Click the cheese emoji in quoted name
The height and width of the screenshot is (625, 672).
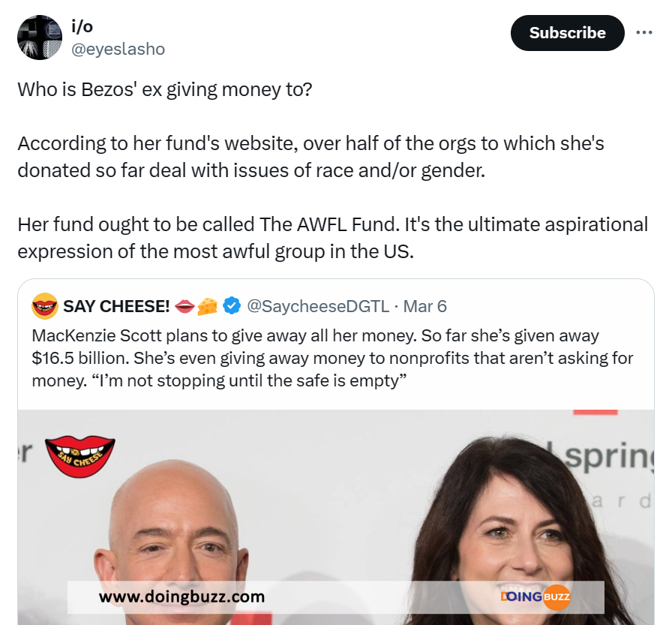(x=208, y=306)
